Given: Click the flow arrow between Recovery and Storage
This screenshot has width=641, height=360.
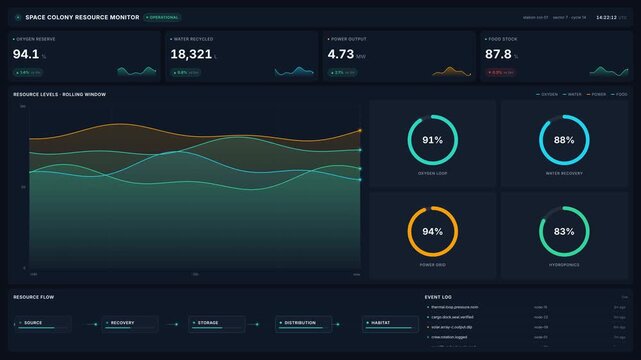Looking at the screenshot, I should (171, 324).
